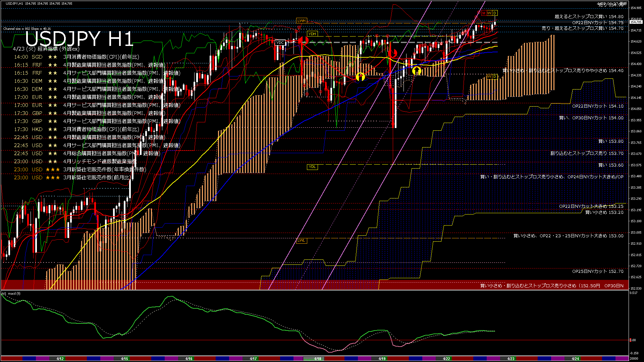Select the 4/19 date on time axis

382,359
